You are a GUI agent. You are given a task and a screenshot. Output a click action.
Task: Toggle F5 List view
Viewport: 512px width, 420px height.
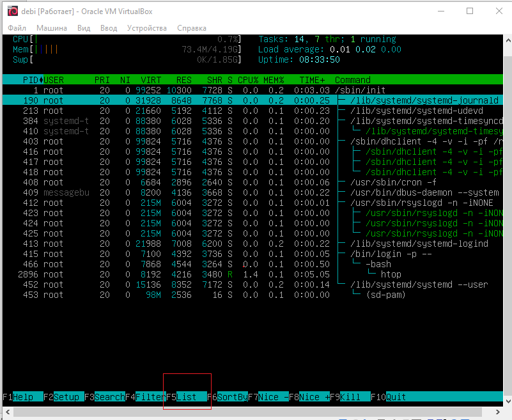coord(187,397)
